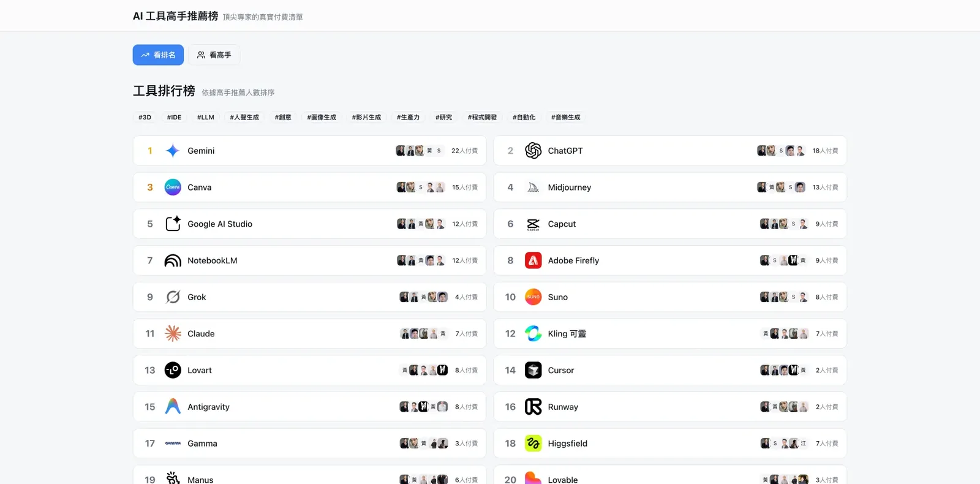Viewport: 980px width, 484px height.
Task: Filter tools by #程式開發
Action: (482, 117)
